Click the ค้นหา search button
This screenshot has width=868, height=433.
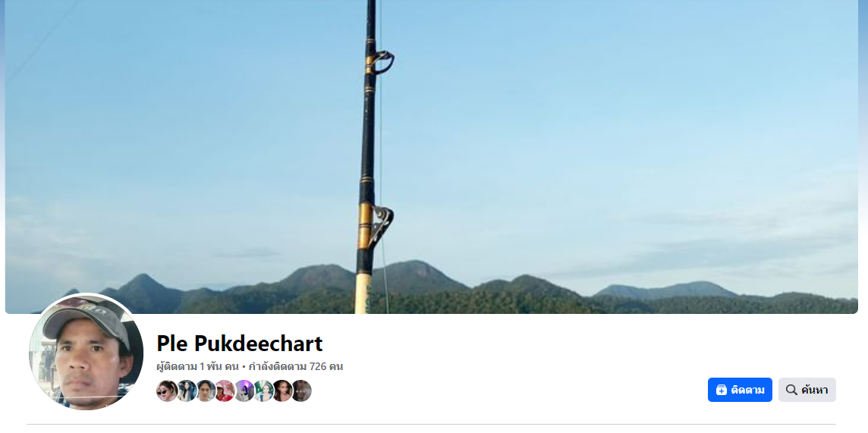(807, 390)
